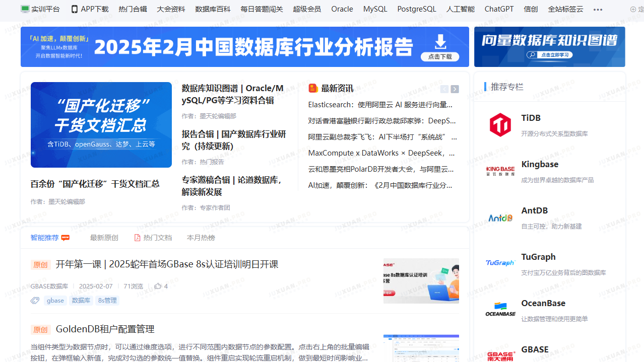Image resolution: width=644 pixels, height=362 pixels.
Task: Click the 热门文档 PDF icon
Action: [137, 238]
